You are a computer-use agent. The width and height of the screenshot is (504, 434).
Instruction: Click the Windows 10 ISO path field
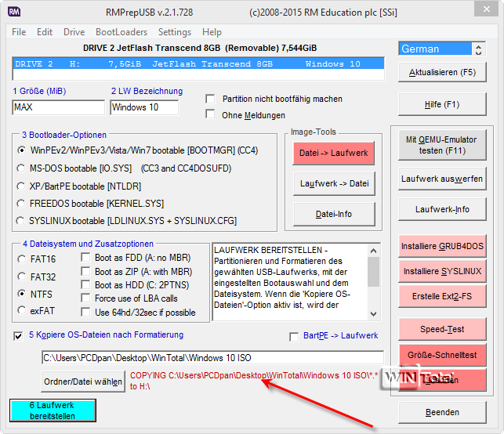(212, 357)
